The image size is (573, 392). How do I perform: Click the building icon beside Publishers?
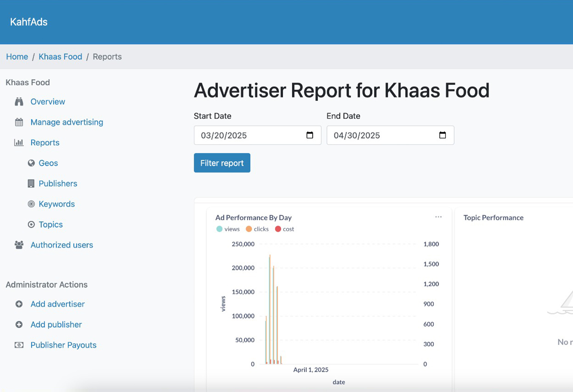point(31,183)
